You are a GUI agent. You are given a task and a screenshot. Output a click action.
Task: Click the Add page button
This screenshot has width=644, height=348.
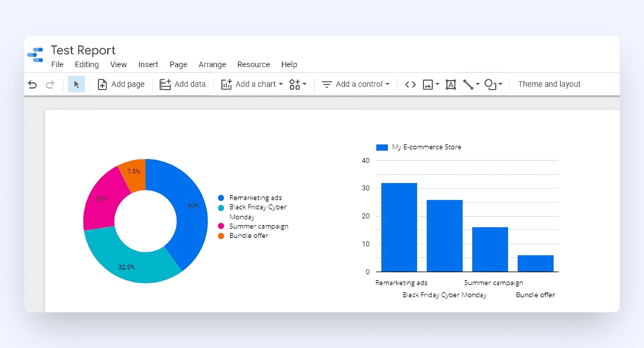click(x=121, y=84)
